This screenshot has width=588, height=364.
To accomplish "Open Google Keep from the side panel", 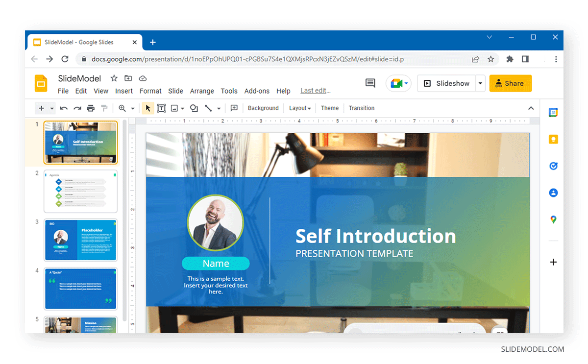I will click(x=553, y=139).
